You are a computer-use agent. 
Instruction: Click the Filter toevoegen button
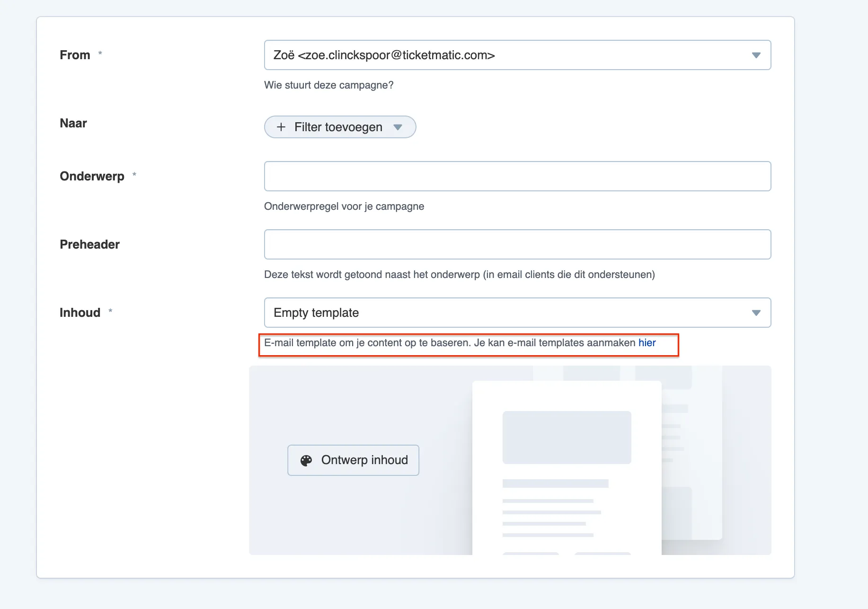coord(340,127)
